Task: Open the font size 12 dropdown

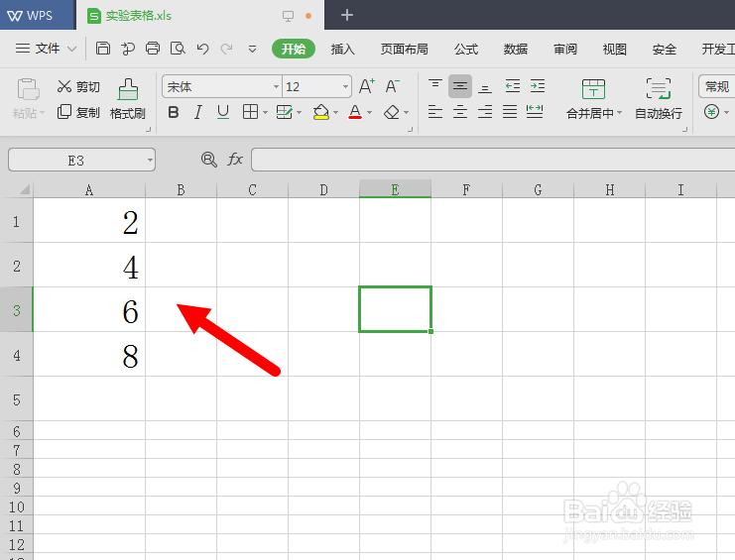Action: pos(345,86)
